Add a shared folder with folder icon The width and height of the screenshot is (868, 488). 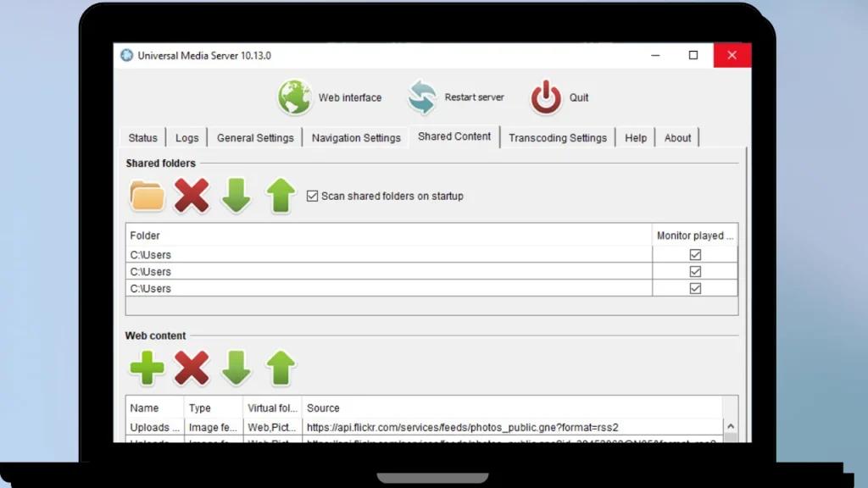click(147, 196)
